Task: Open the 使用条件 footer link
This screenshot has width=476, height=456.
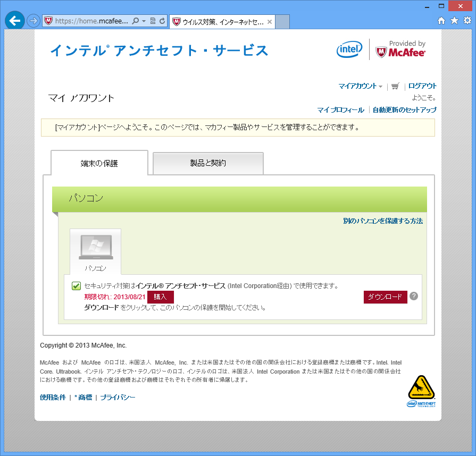Action: tap(53, 397)
